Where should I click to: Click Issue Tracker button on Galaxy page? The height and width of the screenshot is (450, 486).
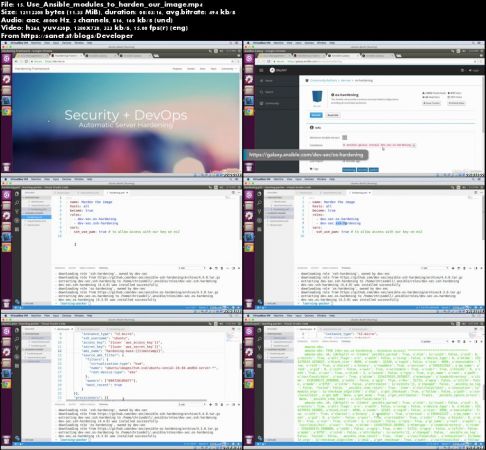pos(431,103)
